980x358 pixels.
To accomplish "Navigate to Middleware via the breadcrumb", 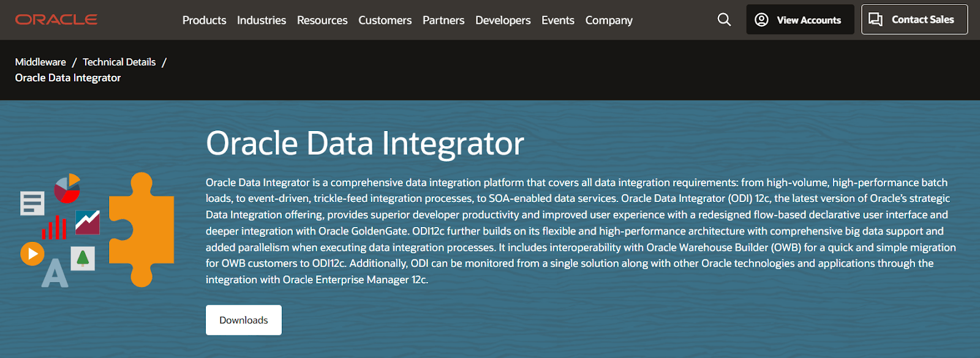I will 40,62.
